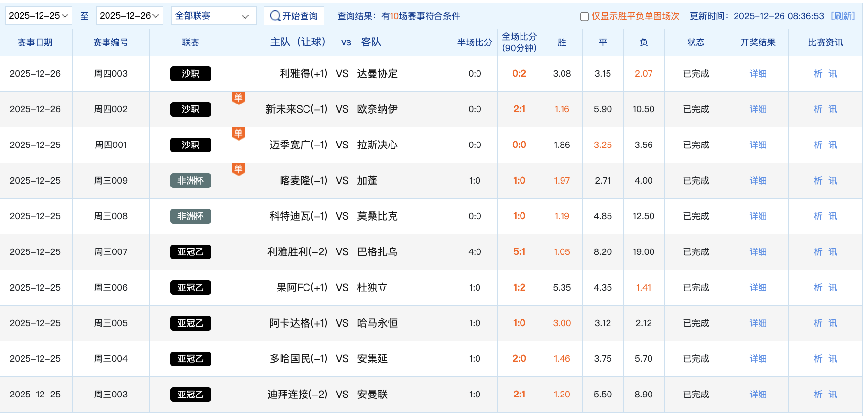Viewport: 868px width, 416px height.
Task: Click 析 icon for 利雅得 vs 达曼协定
Action: 818,74
